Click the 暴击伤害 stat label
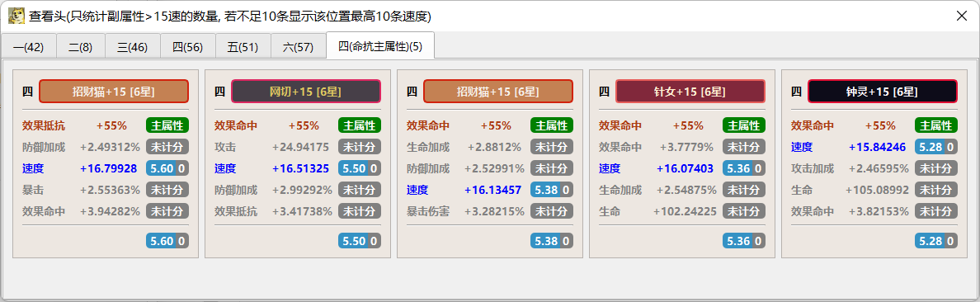The height and width of the screenshot is (302, 980). pyautogui.click(x=428, y=210)
